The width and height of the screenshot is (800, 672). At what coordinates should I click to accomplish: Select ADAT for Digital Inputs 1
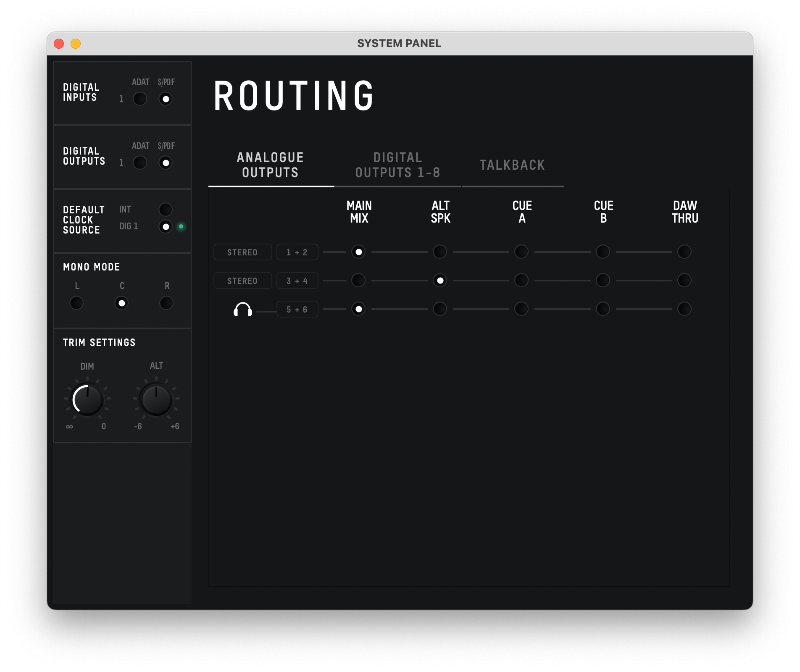pos(140,99)
